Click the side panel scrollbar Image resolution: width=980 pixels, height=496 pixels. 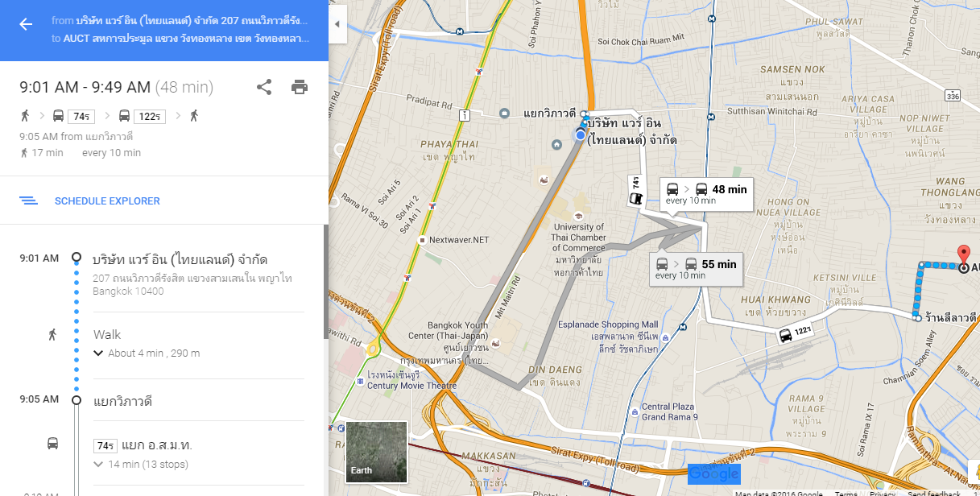[325, 282]
